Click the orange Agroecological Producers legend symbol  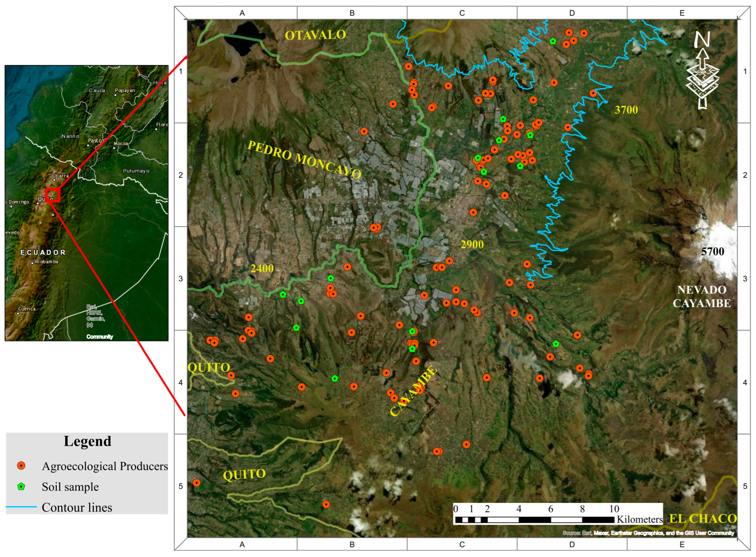[21, 466]
